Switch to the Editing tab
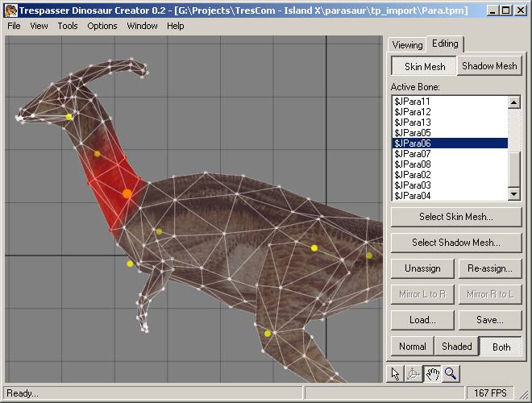Screen dimensions: 532x403 tap(445, 44)
